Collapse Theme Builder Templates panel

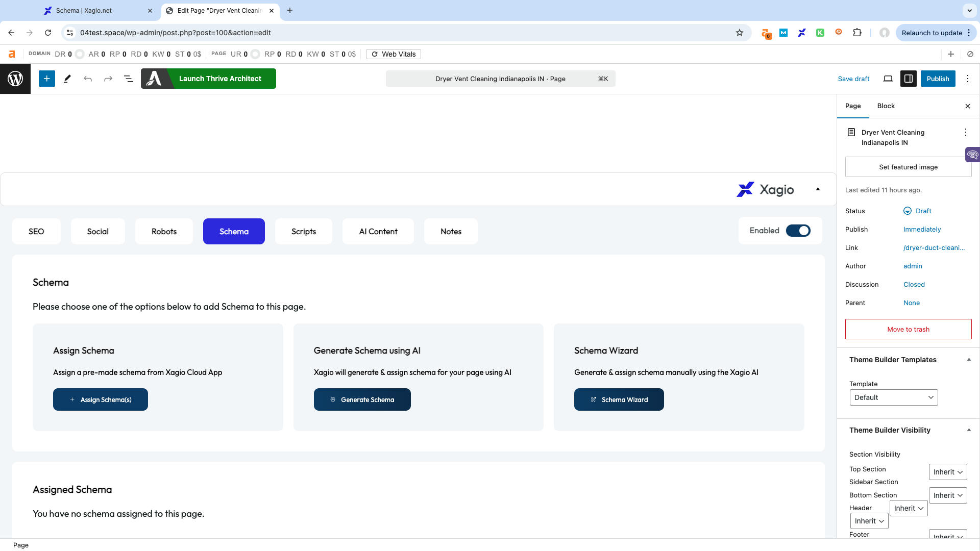tap(969, 360)
